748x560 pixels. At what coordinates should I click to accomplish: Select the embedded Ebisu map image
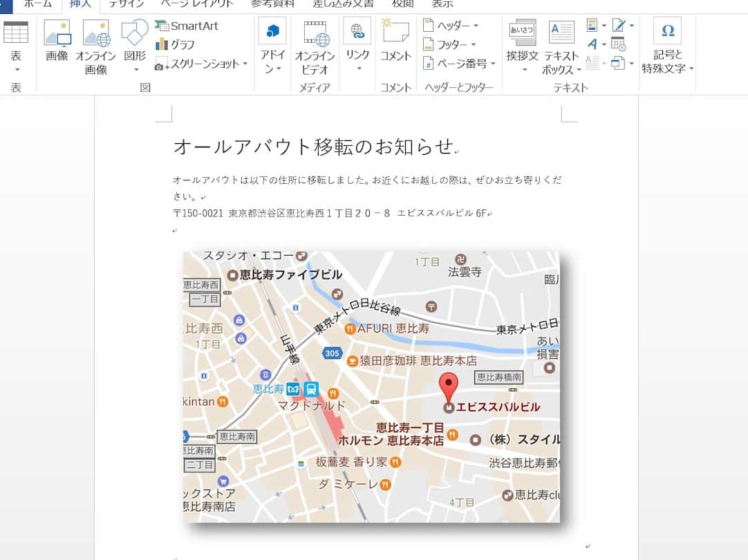click(371, 386)
